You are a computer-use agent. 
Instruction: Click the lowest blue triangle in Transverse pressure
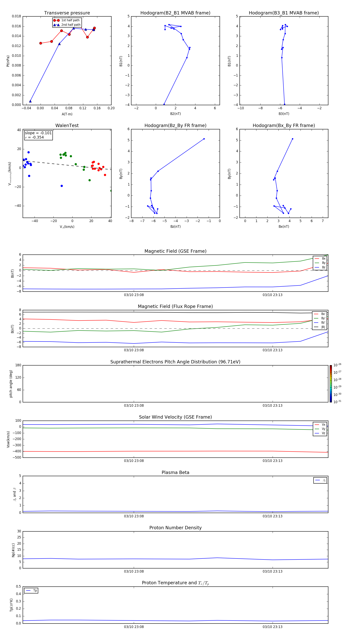pyautogui.click(x=30, y=101)
